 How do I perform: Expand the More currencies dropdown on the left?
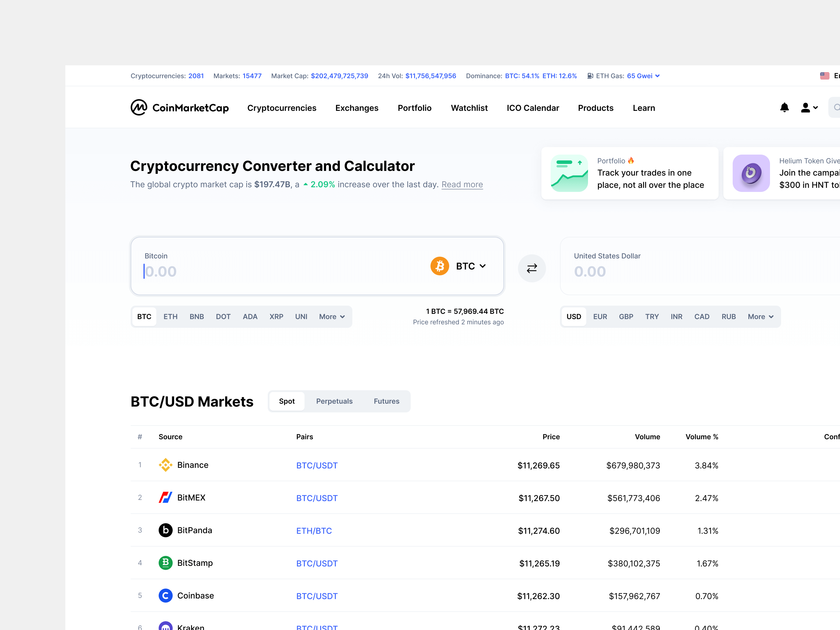[332, 316]
